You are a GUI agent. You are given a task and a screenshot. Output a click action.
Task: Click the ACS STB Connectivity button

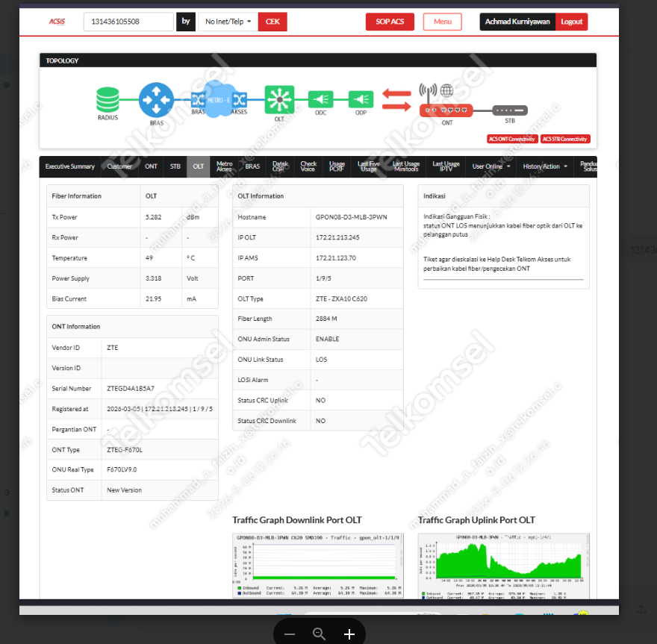point(565,139)
